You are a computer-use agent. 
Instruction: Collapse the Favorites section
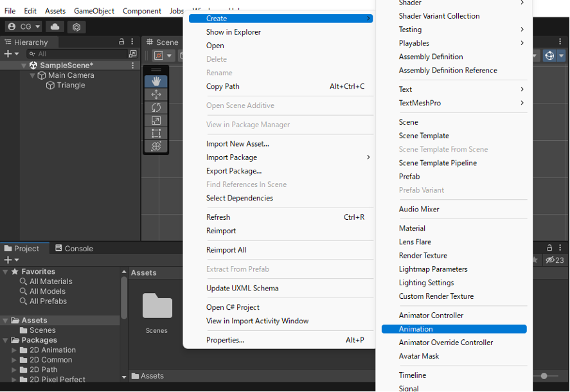coord(5,272)
